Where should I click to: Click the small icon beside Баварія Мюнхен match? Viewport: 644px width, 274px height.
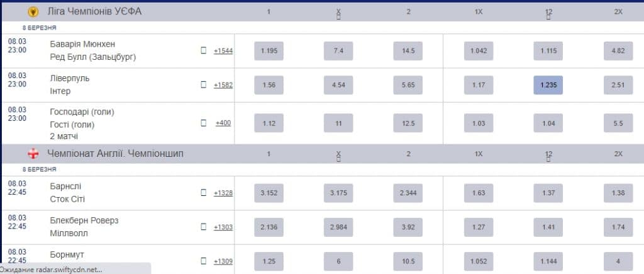pos(203,50)
